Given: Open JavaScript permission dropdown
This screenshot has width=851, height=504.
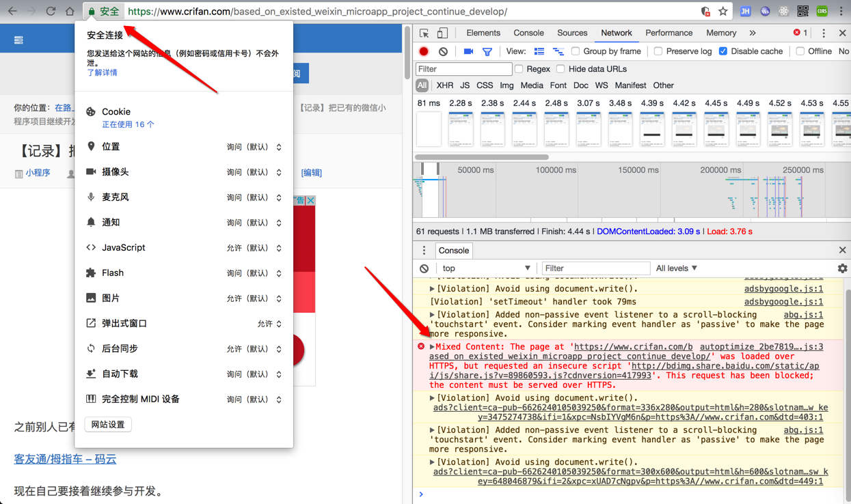Looking at the screenshot, I should [254, 248].
